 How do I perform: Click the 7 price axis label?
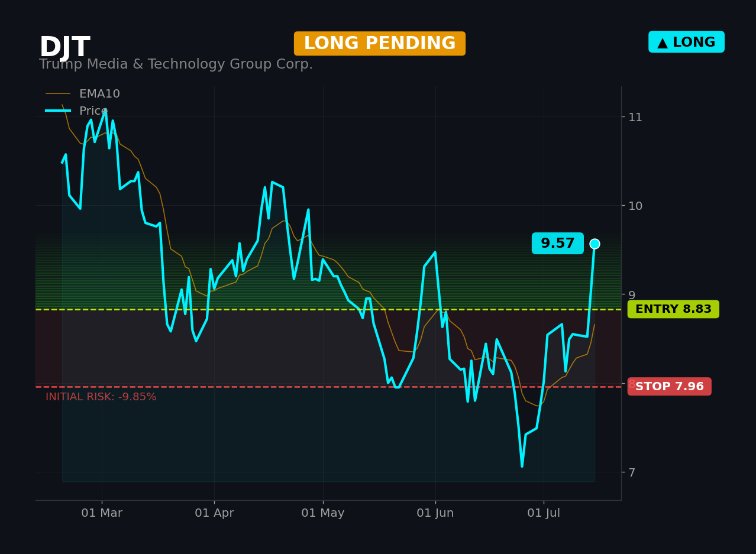pyautogui.click(x=632, y=472)
